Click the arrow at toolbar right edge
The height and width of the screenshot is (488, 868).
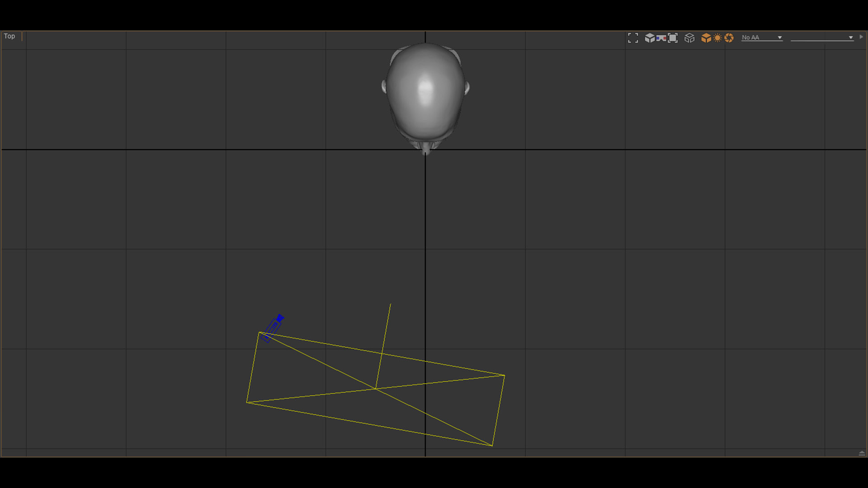click(861, 37)
